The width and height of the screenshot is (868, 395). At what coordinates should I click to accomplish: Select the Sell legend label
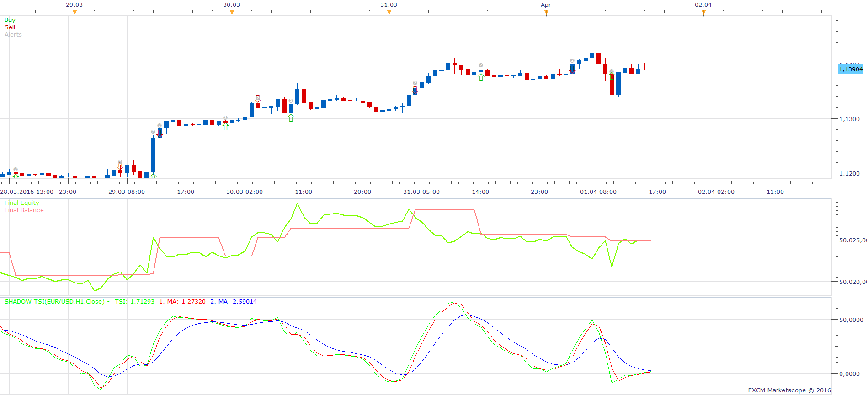point(10,27)
